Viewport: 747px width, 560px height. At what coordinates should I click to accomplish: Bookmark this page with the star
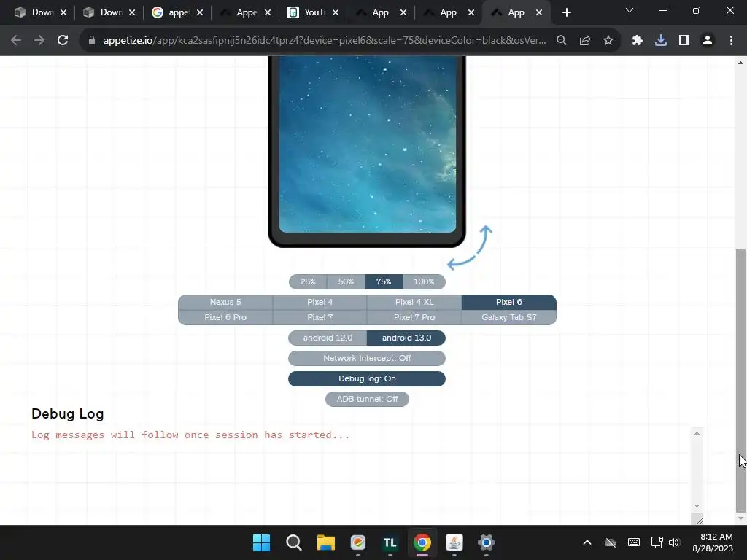pyautogui.click(x=608, y=41)
